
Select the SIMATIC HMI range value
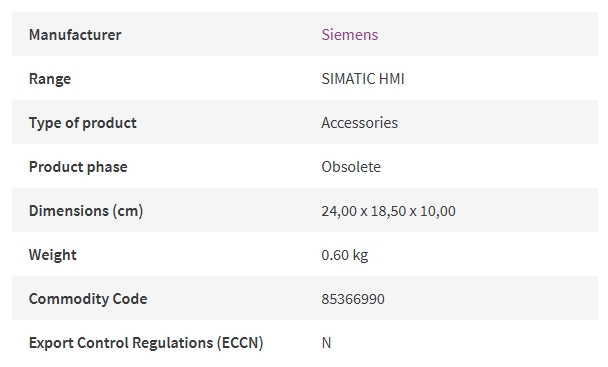[363, 79]
